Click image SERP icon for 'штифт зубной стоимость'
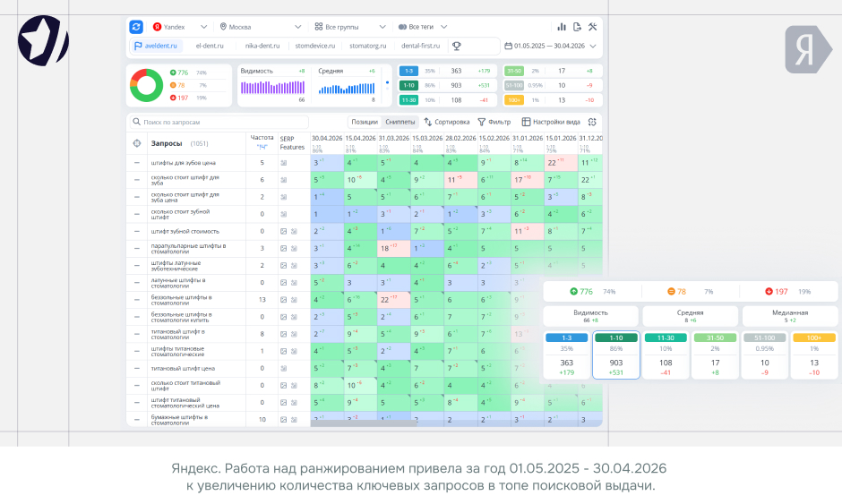Image resolution: width=842 pixels, height=504 pixels. (x=283, y=231)
